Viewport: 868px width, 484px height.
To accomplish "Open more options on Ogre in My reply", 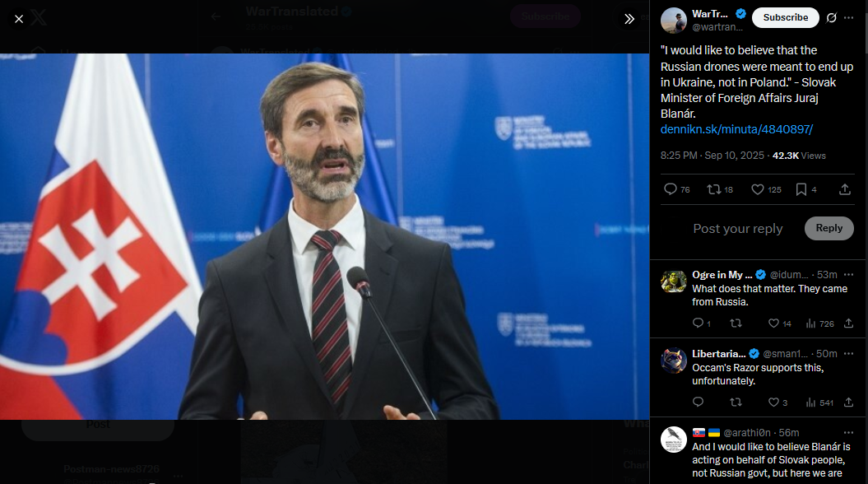I will 848,275.
